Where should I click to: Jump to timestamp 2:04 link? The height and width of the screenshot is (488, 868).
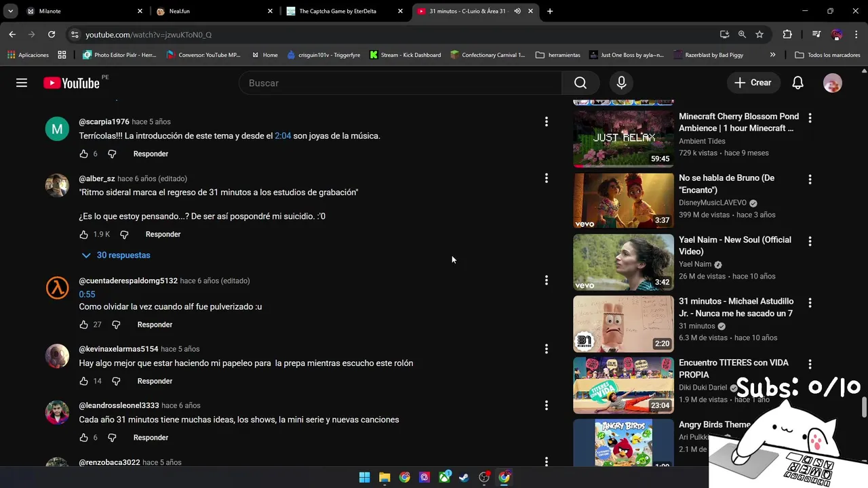pos(283,136)
